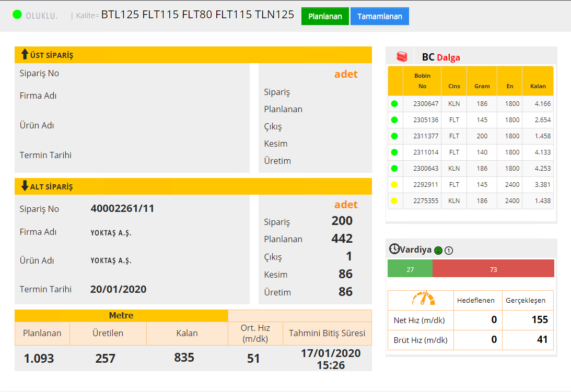Viewport: 571px width, 392px height.
Task: Click the red paper stack icon beside BC Dalga
Action: click(402, 56)
